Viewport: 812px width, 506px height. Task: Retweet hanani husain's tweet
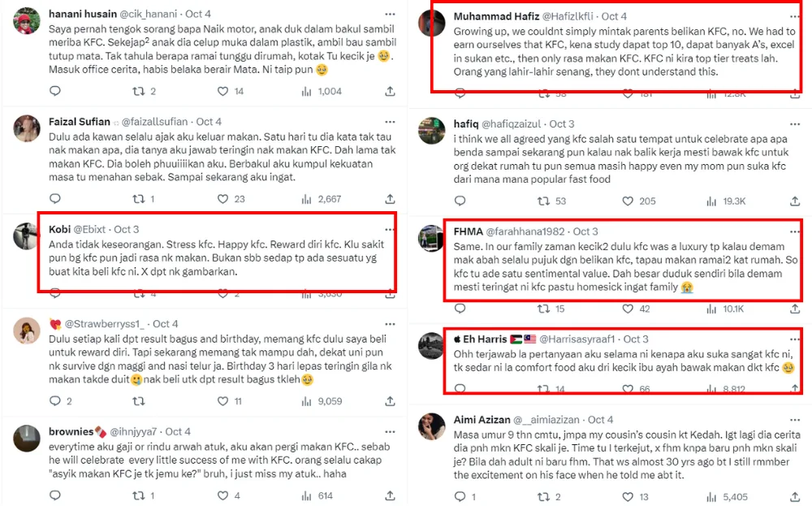click(138, 92)
